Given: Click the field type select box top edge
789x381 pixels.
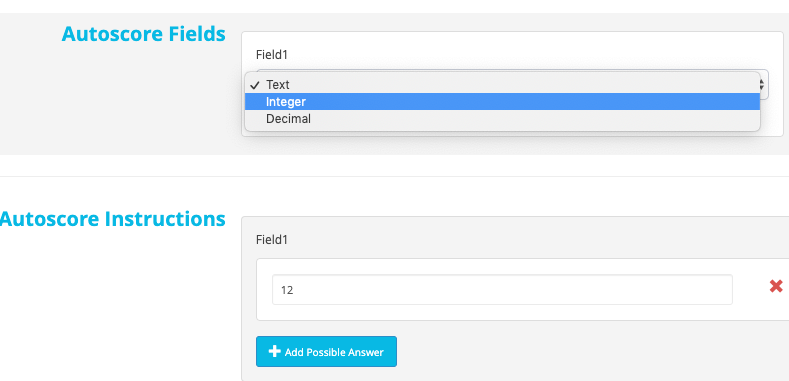Looking at the screenshot, I should pyautogui.click(x=512, y=69).
